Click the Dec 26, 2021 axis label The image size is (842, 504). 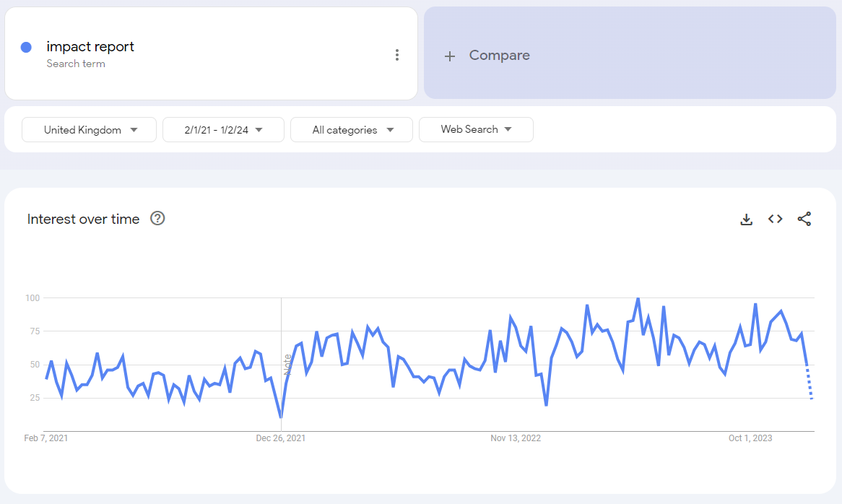(281, 438)
